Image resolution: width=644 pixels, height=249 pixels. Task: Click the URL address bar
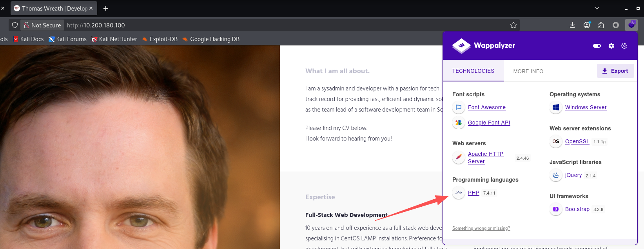click(274, 25)
